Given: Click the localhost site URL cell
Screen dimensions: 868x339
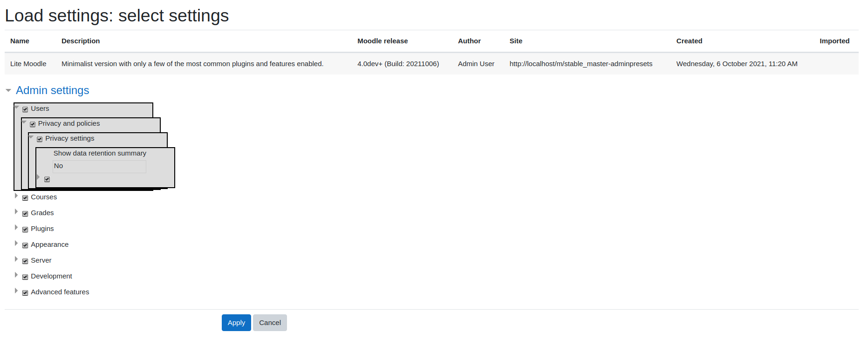Looking at the screenshot, I should [x=581, y=64].
